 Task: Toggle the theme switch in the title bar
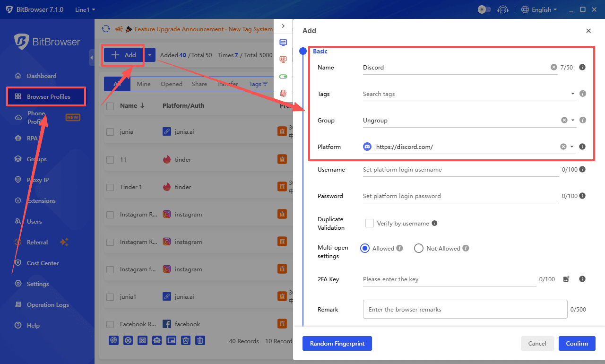tap(484, 9)
